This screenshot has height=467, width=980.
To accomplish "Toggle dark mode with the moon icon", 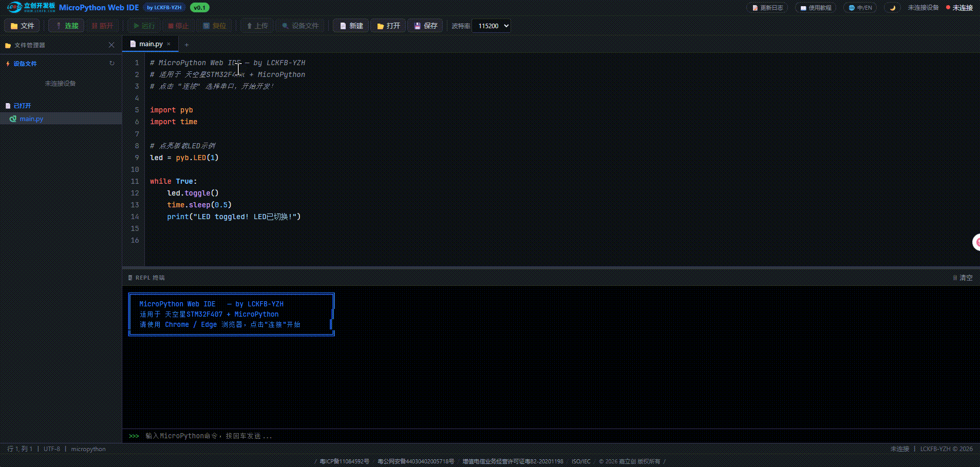I will click(x=892, y=8).
